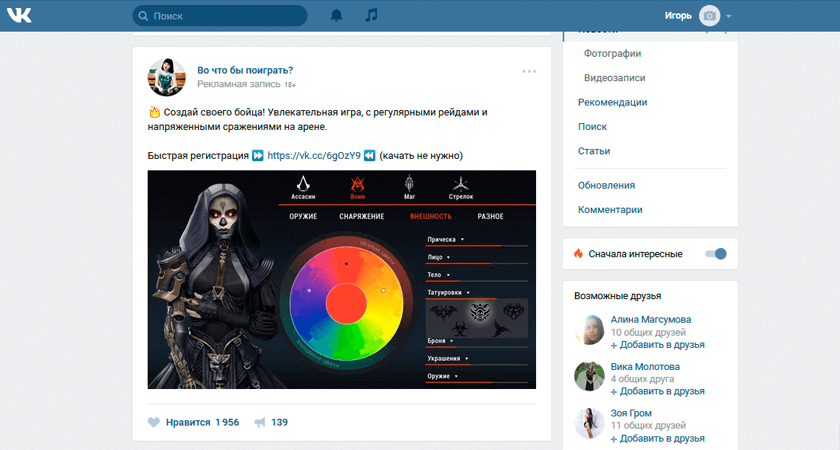Click Игорь's camera profile avatar
This screenshot has width=840, height=450.
pyautogui.click(x=709, y=16)
